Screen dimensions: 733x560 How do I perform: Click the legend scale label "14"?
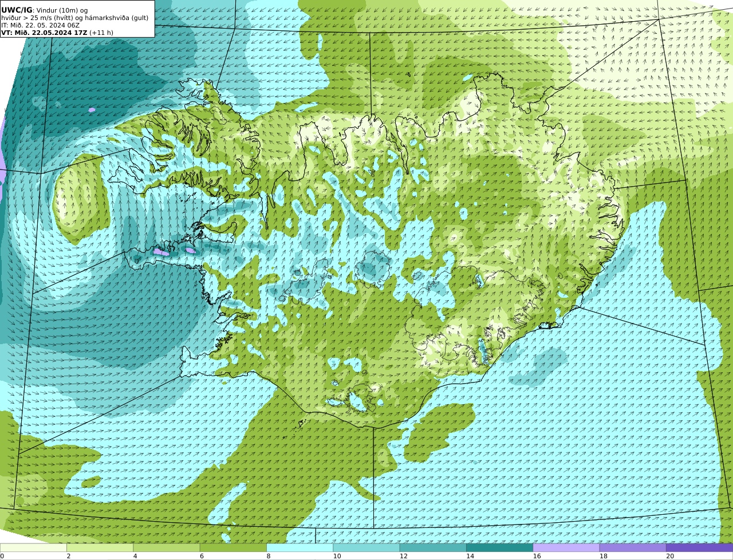click(470, 556)
